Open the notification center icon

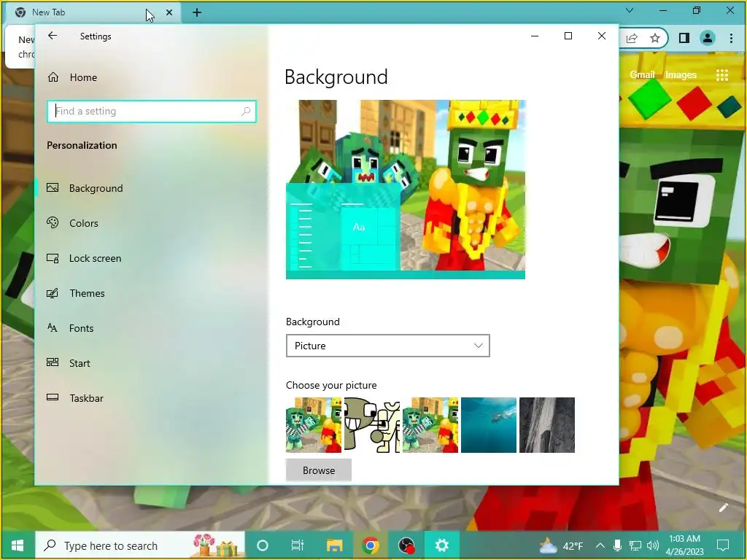click(x=723, y=545)
